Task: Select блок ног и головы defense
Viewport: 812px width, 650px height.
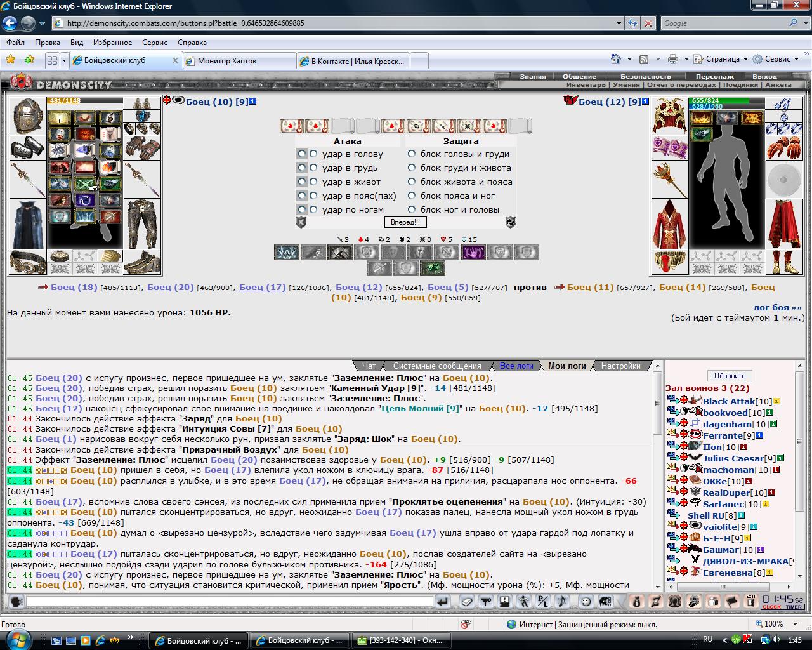Action: (x=412, y=209)
